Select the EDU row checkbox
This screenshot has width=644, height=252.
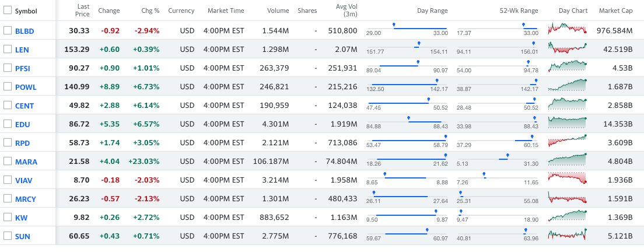[x=8, y=124]
